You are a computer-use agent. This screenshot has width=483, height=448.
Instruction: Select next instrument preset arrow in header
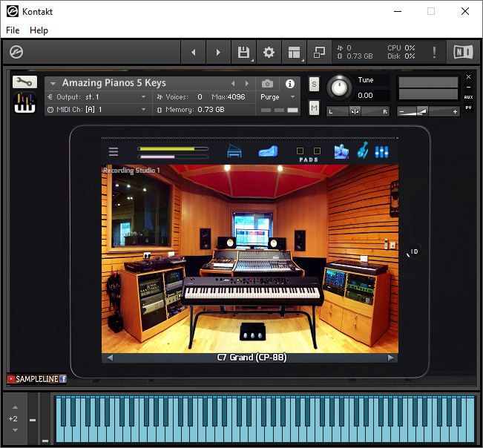click(x=247, y=83)
